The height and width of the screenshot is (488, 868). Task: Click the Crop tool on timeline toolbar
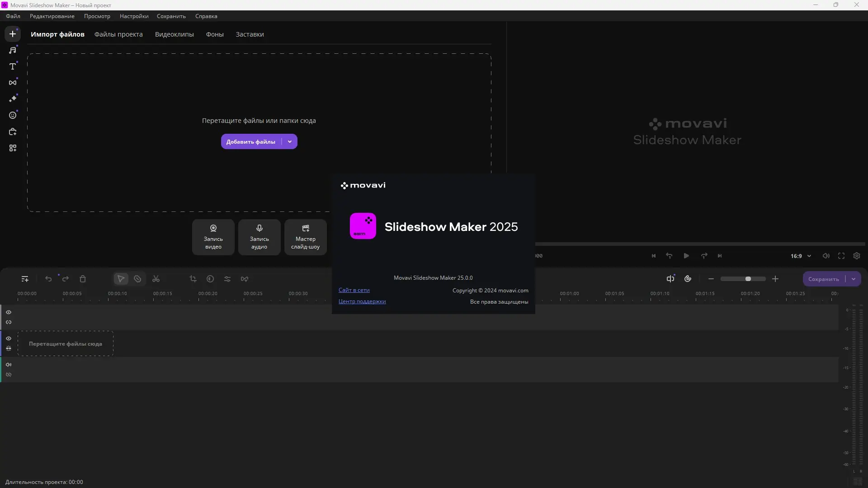(x=193, y=279)
